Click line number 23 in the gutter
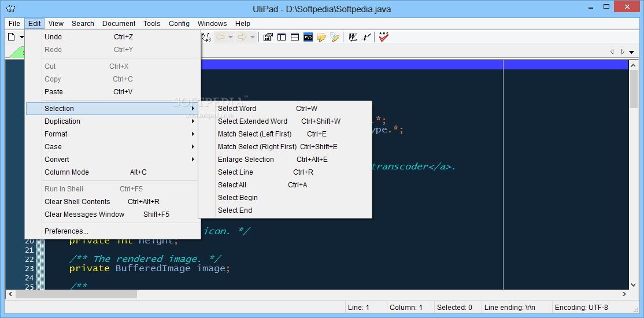 pyautogui.click(x=29, y=268)
